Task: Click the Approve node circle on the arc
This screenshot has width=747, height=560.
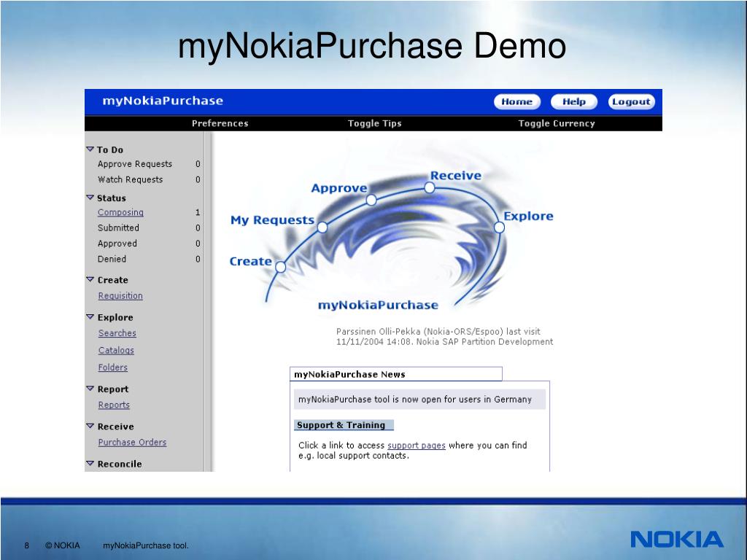Action: (371, 200)
